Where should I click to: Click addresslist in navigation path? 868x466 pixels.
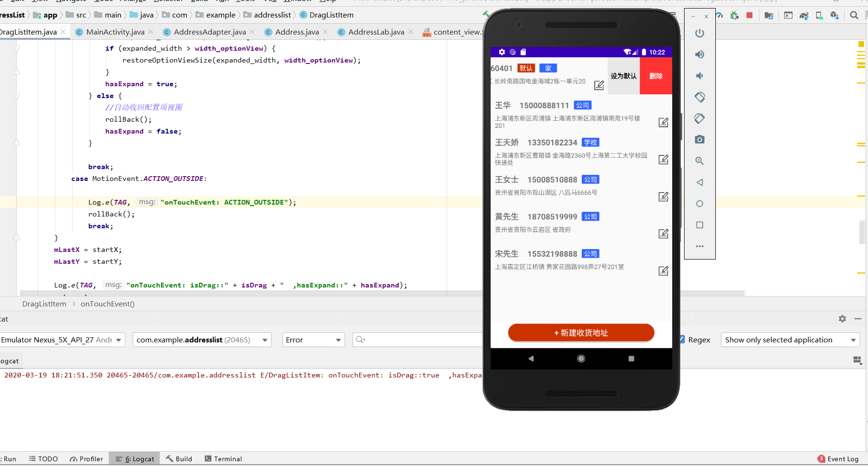[267, 15]
